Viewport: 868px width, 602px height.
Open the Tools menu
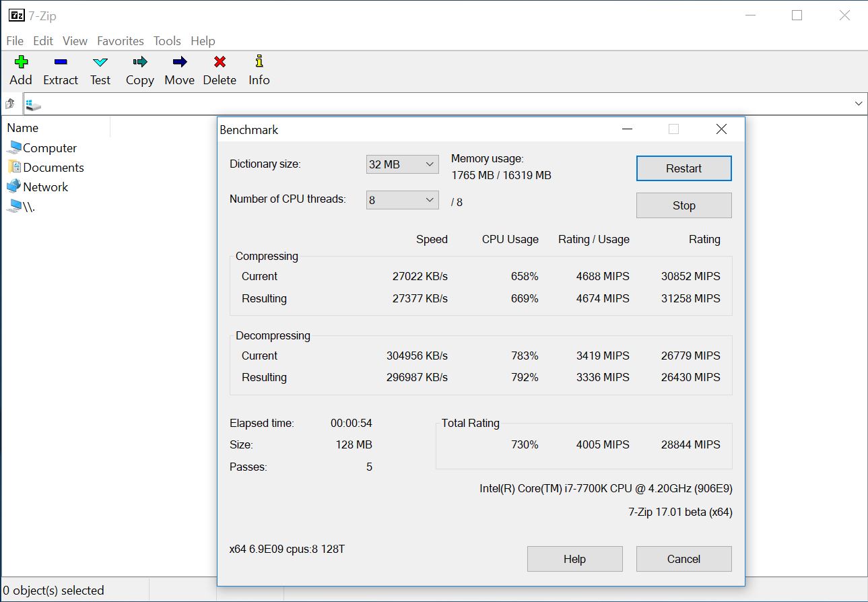(x=167, y=41)
